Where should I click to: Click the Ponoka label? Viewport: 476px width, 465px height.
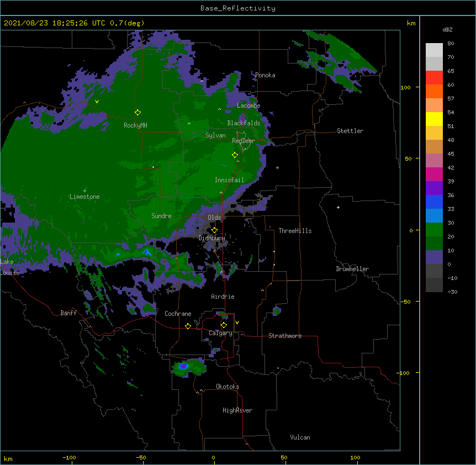[265, 75]
